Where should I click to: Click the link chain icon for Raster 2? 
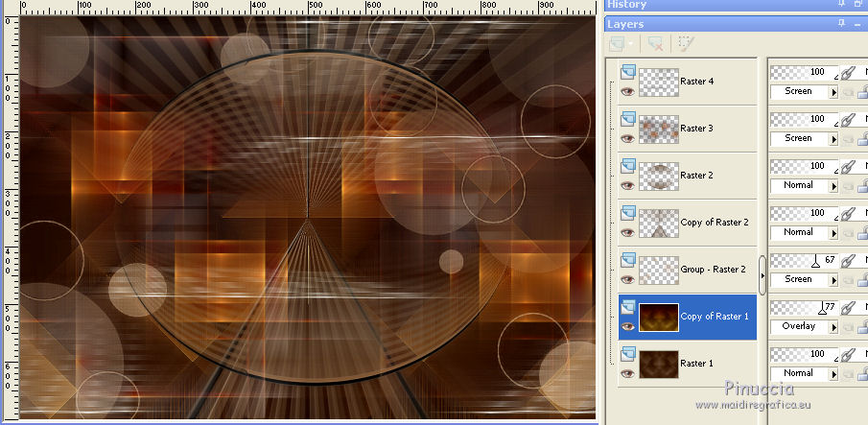(x=846, y=167)
